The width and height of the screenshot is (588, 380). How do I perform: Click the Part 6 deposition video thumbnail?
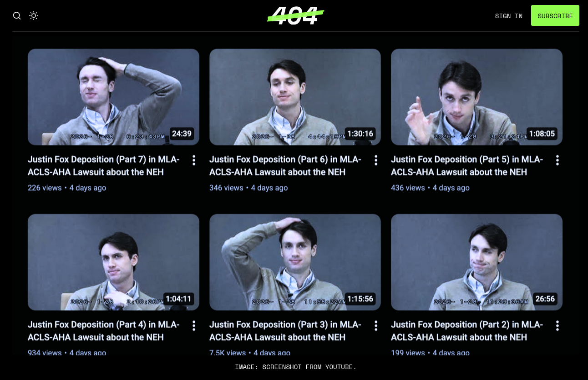point(295,97)
